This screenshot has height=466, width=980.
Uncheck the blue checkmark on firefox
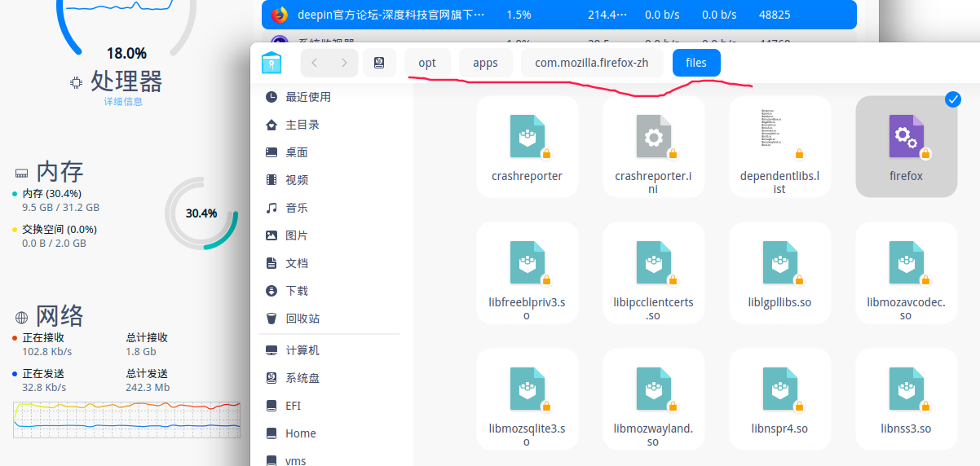[x=952, y=99]
